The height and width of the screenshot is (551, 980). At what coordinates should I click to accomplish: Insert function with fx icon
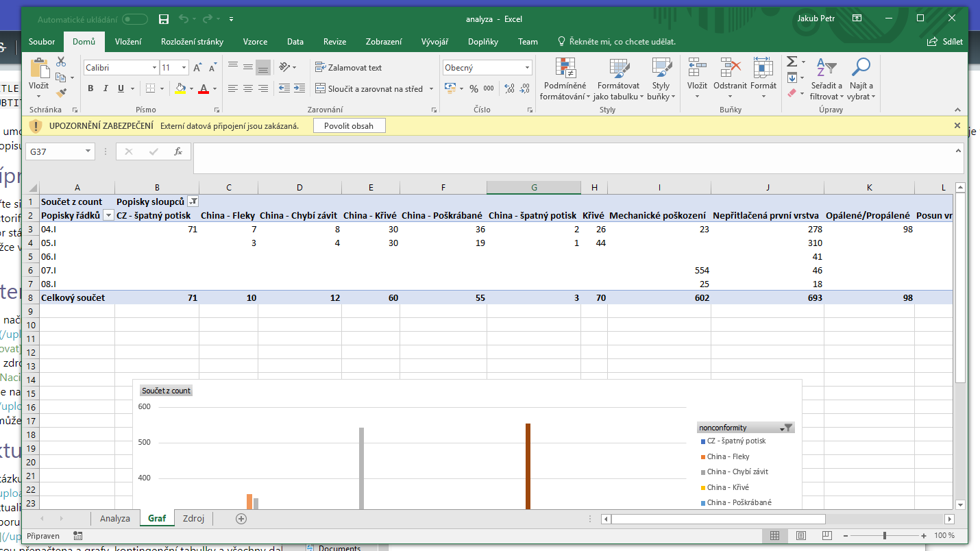pos(178,151)
